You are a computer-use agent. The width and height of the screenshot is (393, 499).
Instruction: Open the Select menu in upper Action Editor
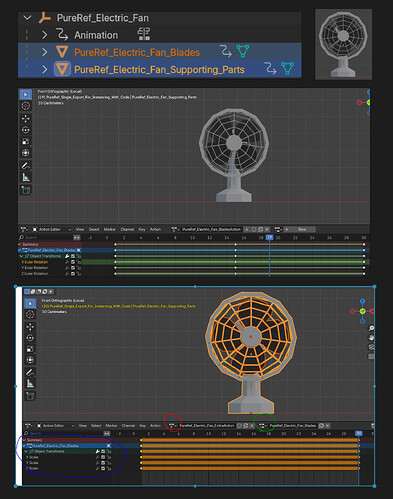click(94, 229)
